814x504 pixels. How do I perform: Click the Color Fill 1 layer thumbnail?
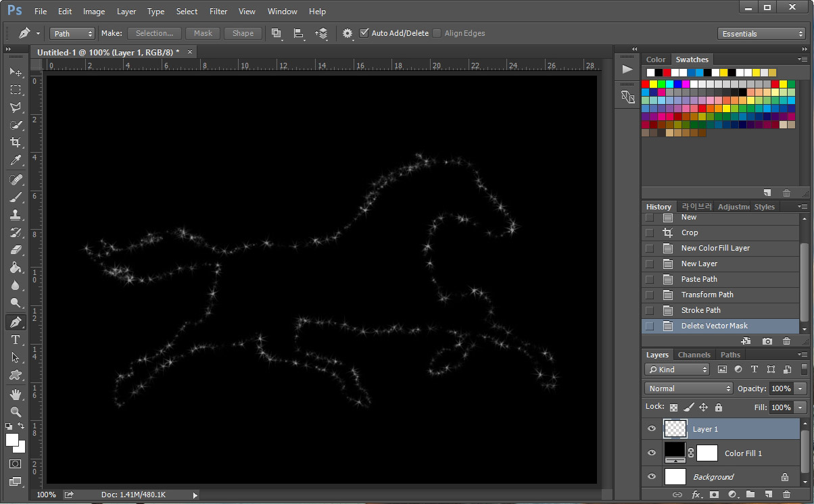[x=675, y=453]
